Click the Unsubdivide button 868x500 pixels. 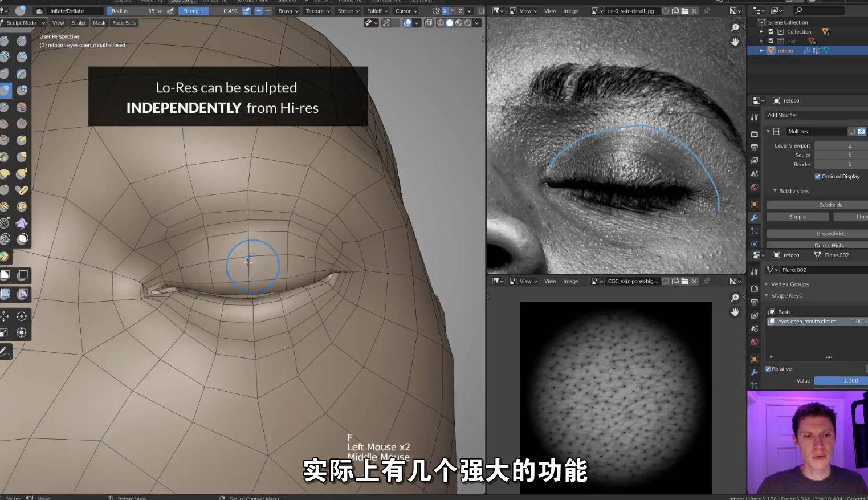[x=817, y=234]
